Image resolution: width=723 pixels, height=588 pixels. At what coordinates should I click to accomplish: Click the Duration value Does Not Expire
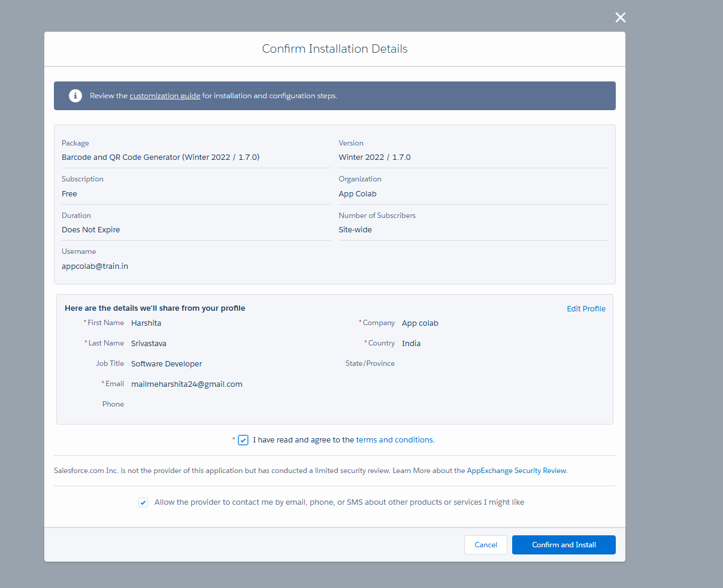90,229
